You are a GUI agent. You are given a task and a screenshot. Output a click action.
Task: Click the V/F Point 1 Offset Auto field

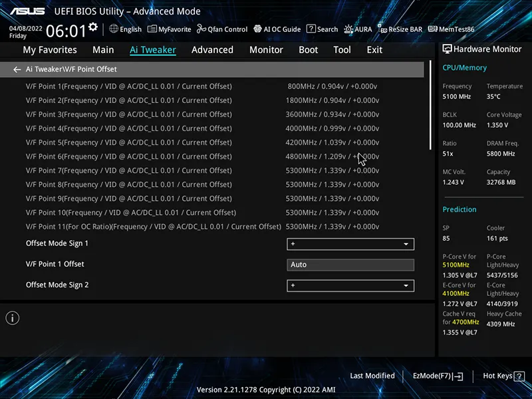tap(350, 265)
